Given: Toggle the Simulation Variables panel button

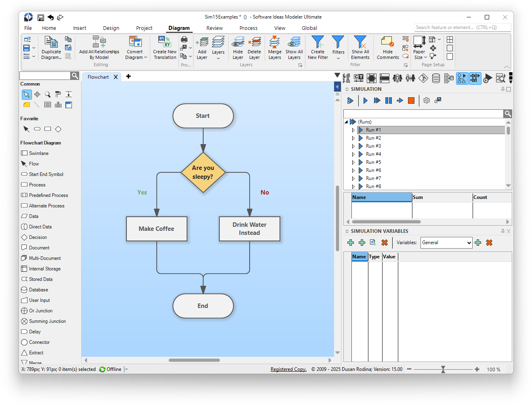Looking at the screenshot, I should coord(475,78).
